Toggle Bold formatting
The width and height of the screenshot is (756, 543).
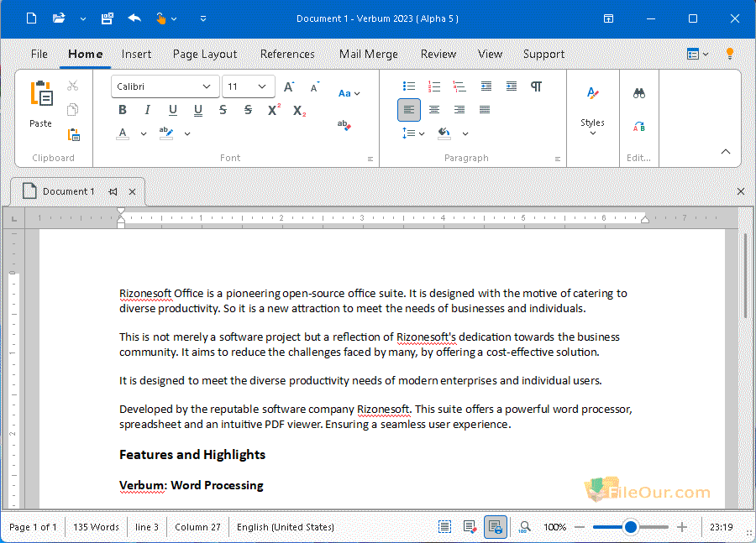(x=123, y=110)
